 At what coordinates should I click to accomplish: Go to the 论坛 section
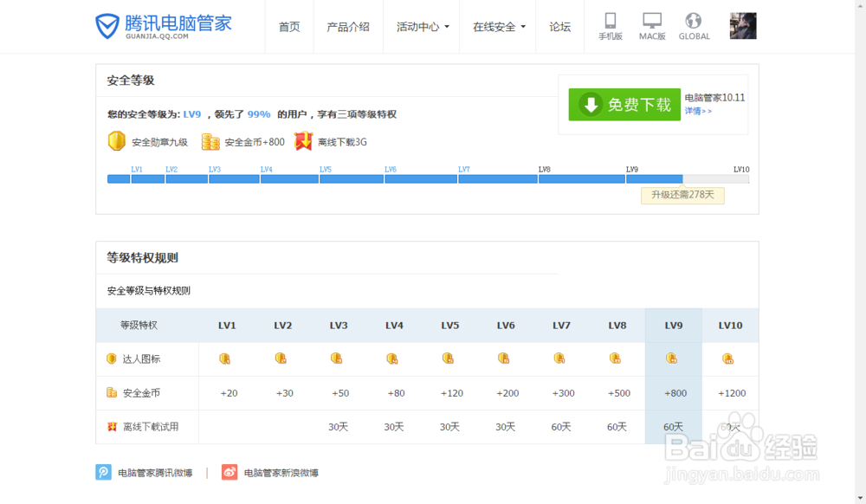559,26
